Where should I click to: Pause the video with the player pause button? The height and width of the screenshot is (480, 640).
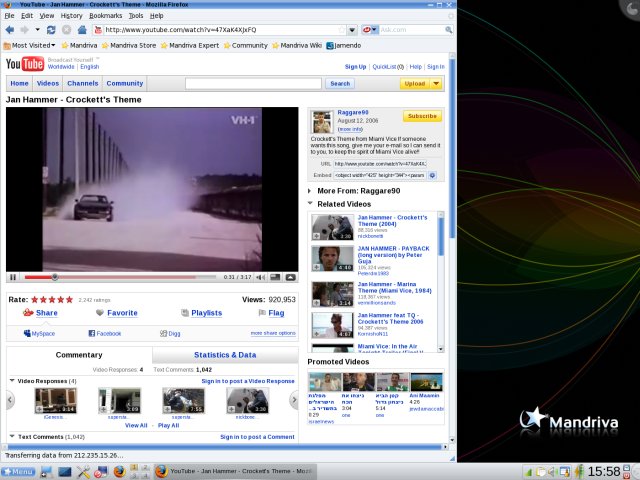(x=13, y=277)
